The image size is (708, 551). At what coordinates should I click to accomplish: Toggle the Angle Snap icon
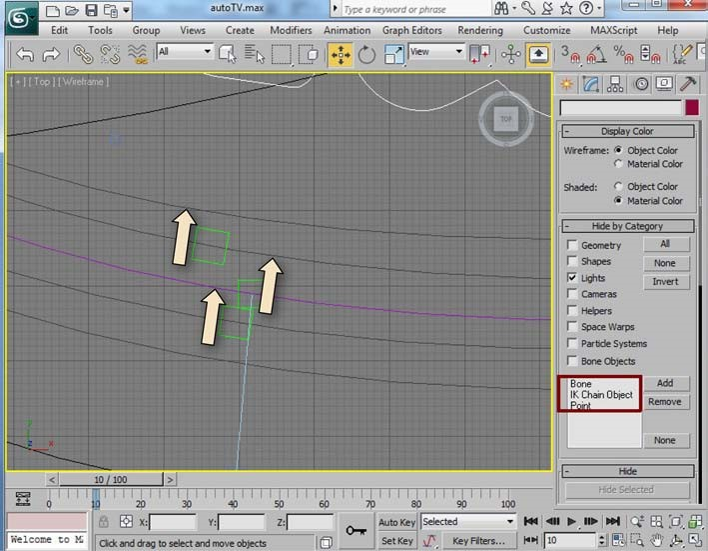click(x=596, y=54)
